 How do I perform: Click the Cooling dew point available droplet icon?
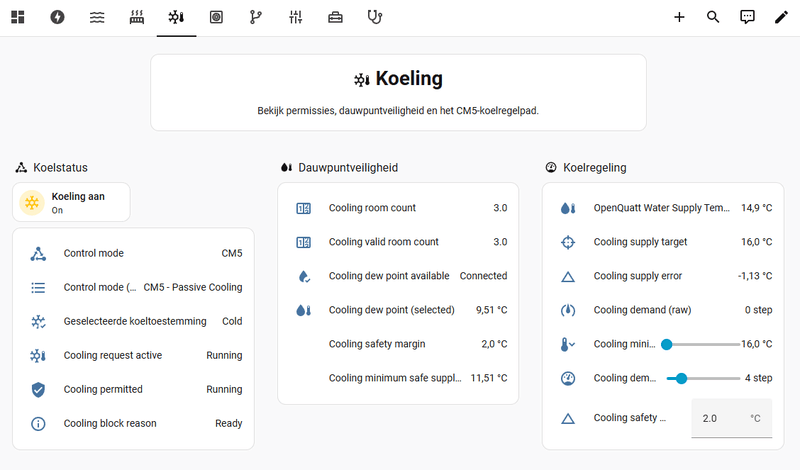point(304,277)
